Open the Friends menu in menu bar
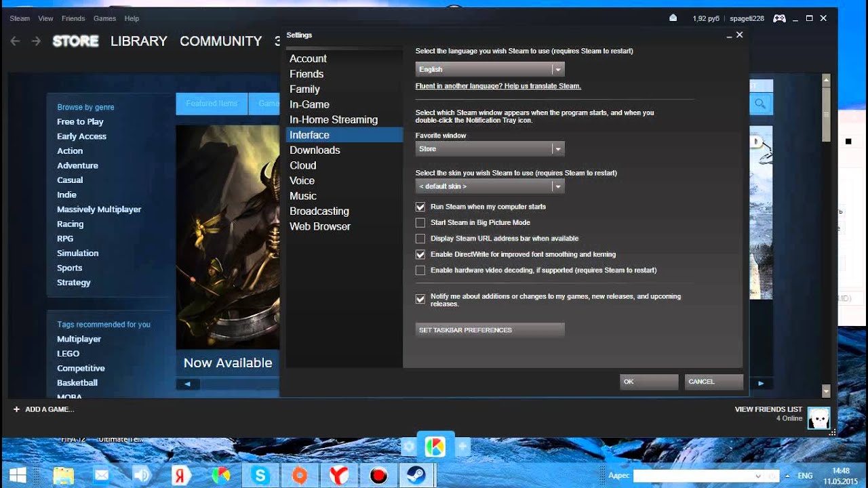868x488 pixels. coord(73,18)
